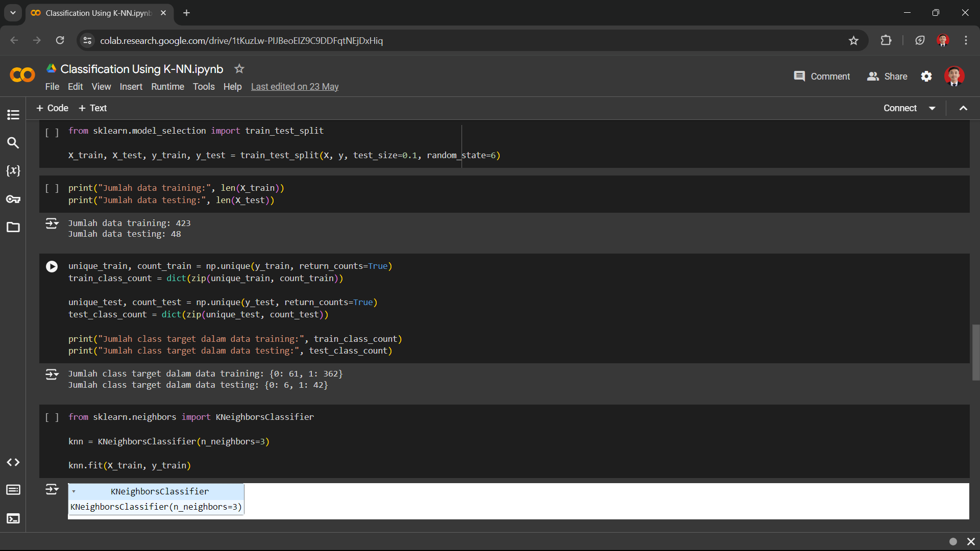Open the find and replace panel
The height and width of the screenshot is (551, 980).
click(13, 143)
